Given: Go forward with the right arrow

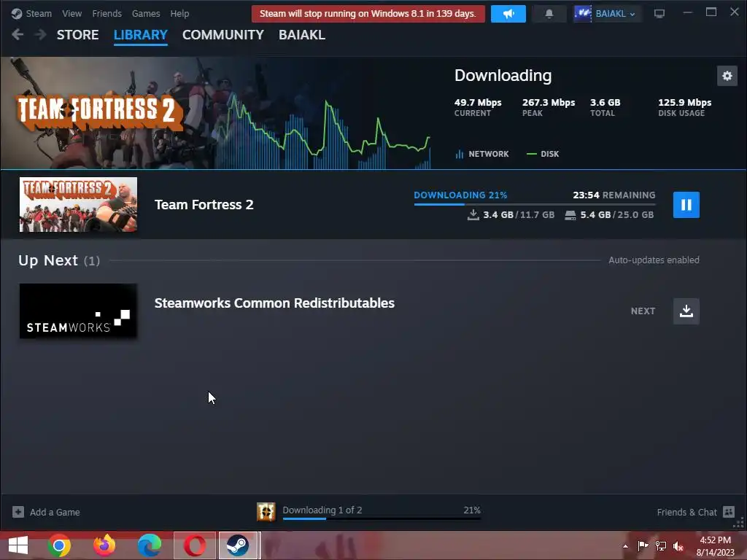Looking at the screenshot, I should coord(41,35).
